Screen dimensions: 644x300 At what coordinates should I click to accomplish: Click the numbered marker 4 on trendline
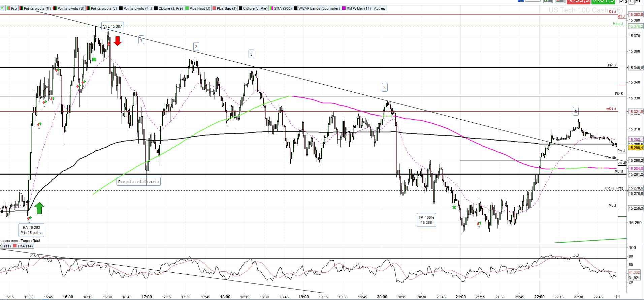click(x=385, y=88)
